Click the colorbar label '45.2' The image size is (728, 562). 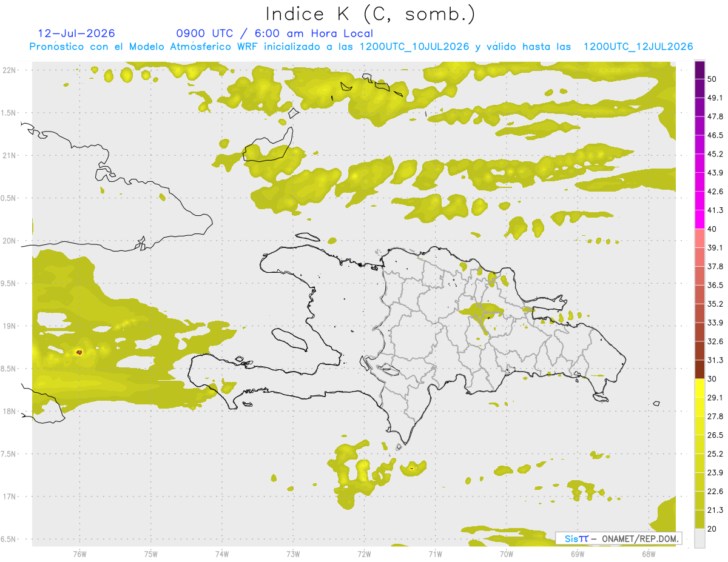click(x=715, y=154)
